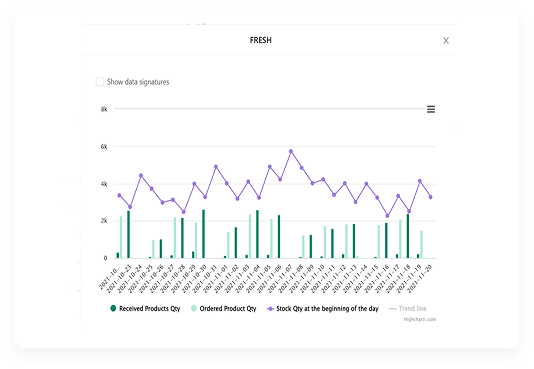Click the lowest stock point on 2021-11-16

[387, 216]
